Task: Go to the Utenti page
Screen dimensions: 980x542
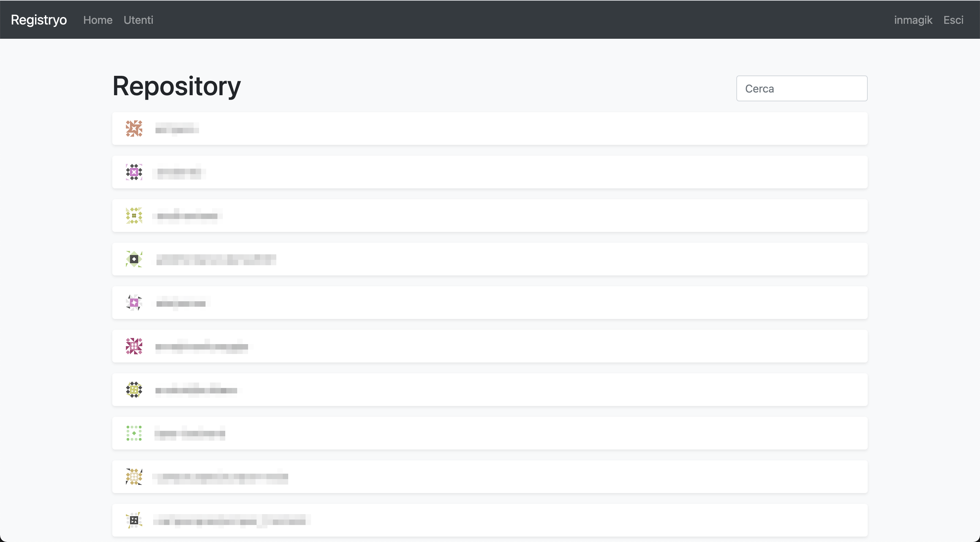Action: pos(138,20)
